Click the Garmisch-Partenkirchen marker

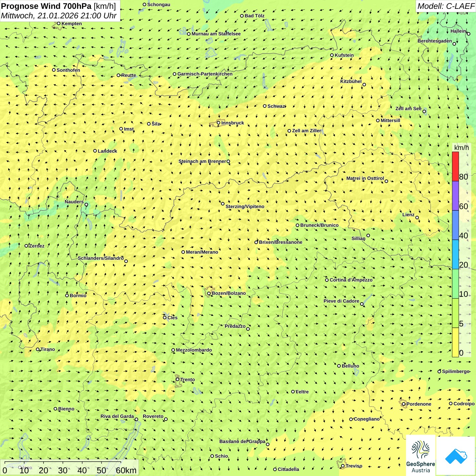(x=175, y=74)
